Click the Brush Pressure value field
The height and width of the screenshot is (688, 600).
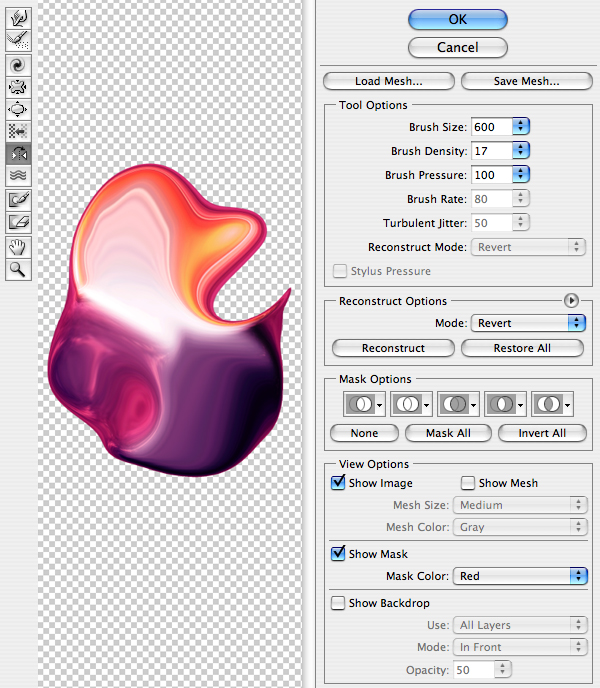tap(492, 175)
